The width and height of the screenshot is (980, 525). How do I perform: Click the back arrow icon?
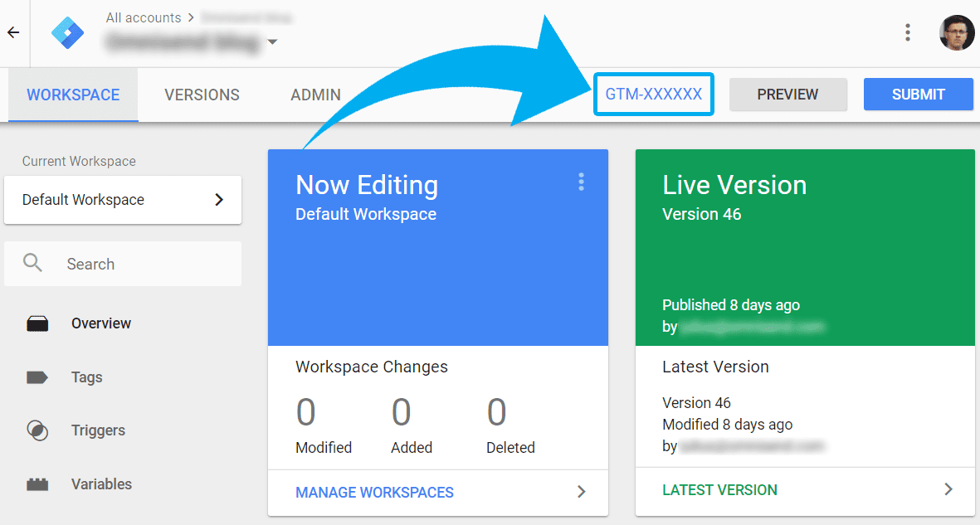(13, 32)
